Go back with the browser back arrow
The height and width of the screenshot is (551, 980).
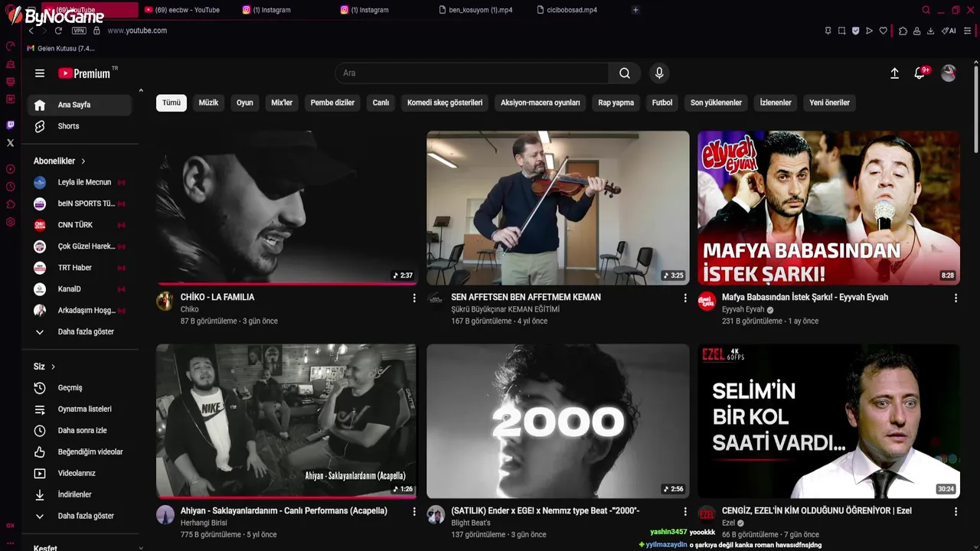(31, 31)
